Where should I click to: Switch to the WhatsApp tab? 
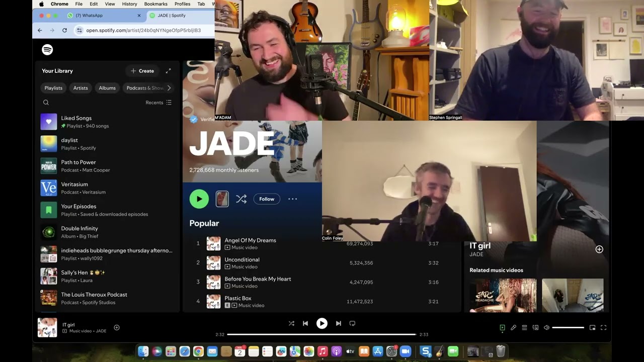pos(104,16)
